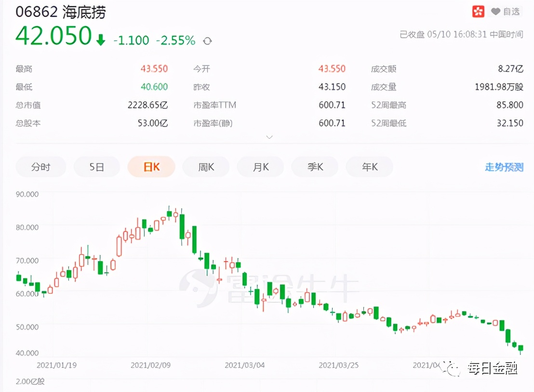534x392 pixels.
Task: Click the 2.00亿股 volume axis label
Action: [x=30, y=381]
